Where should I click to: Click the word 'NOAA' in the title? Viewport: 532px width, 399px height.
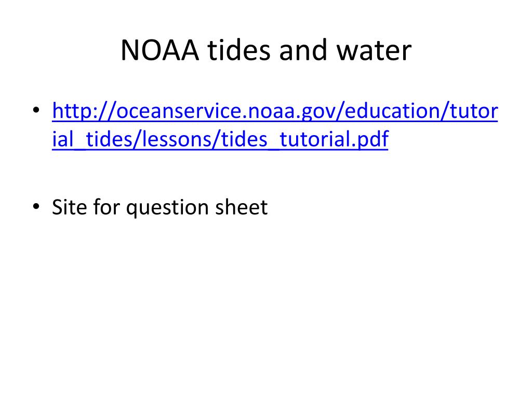(x=160, y=50)
